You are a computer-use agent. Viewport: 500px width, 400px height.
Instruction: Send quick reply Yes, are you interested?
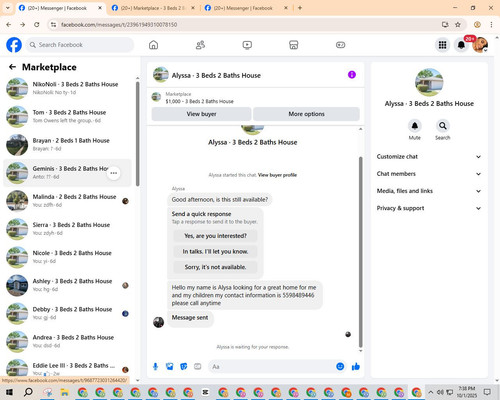215,236
